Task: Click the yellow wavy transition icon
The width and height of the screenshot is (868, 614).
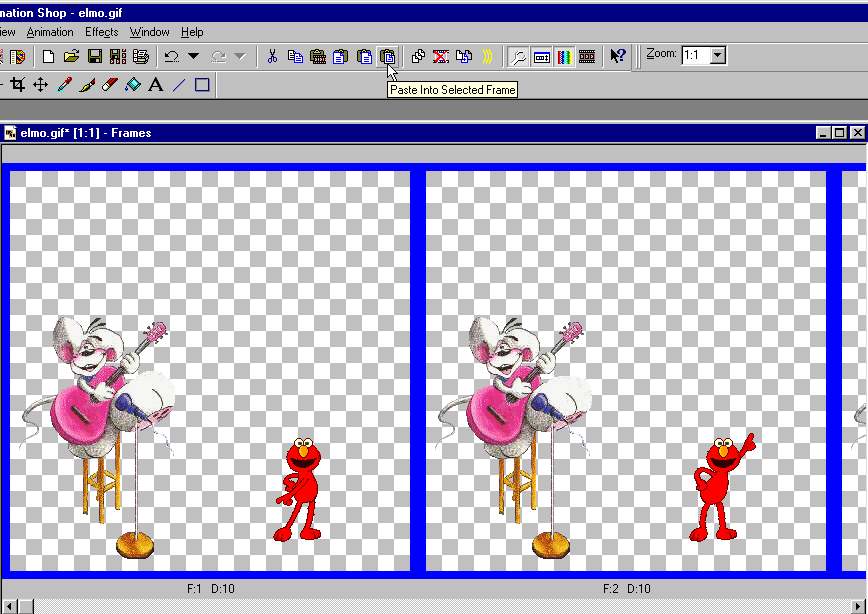Action: (x=487, y=56)
